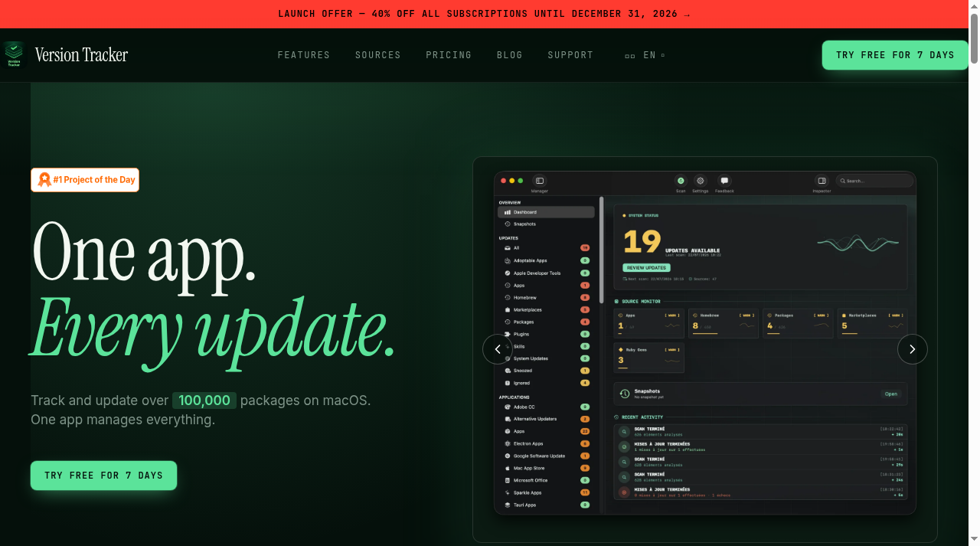Click the Adobe CC icon
Image resolution: width=980 pixels, height=546 pixels.
pos(507,407)
